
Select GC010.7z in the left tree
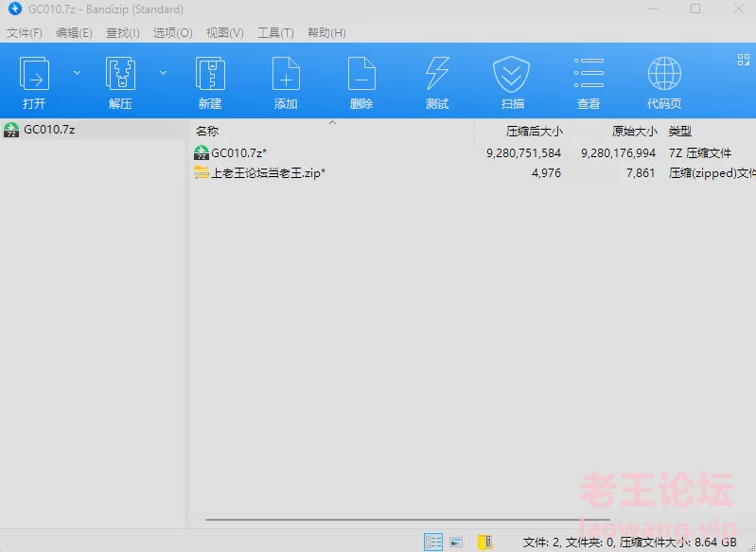pos(92,130)
